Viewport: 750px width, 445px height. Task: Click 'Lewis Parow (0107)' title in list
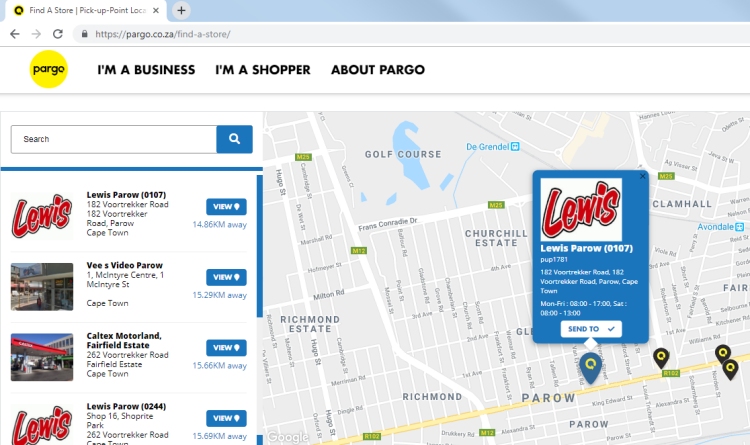point(126,195)
